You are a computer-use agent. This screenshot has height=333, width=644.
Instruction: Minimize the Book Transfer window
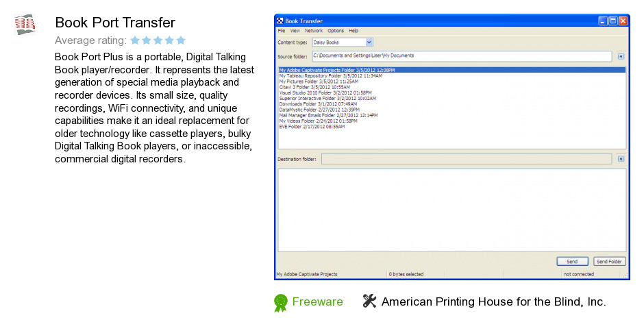pyautogui.click(x=602, y=21)
